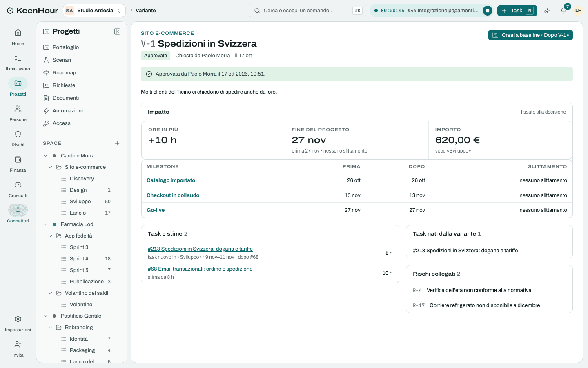Click Crea la baseline «Dopo V-1» button
The height and width of the screenshot is (368, 588).
coord(530,35)
